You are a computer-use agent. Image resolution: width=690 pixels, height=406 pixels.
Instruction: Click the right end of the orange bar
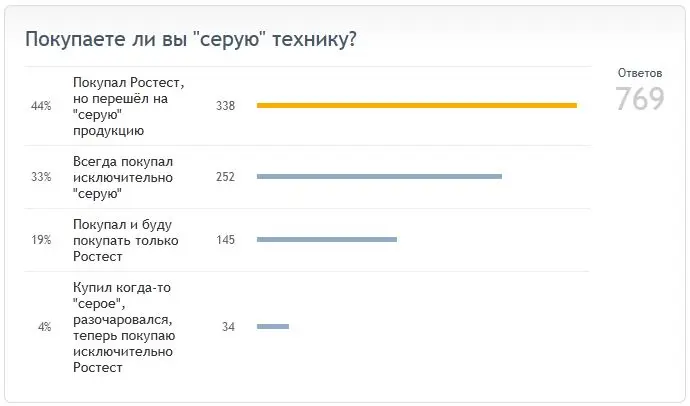pos(575,106)
